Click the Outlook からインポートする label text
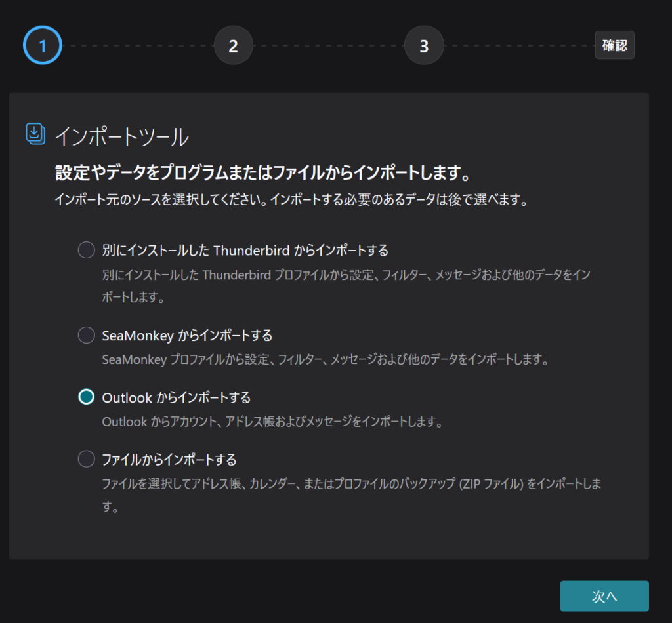The height and width of the screenshot is (623, 672). [x=177, y=397]
